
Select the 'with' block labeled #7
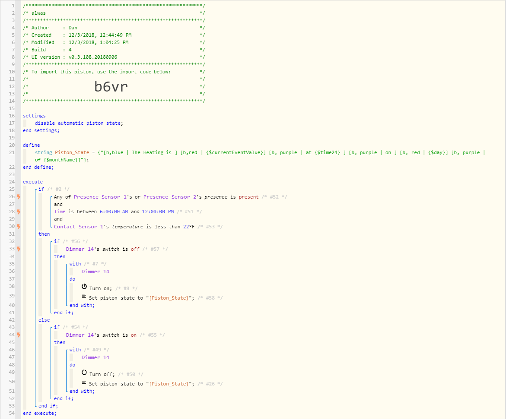coord(75,264)
